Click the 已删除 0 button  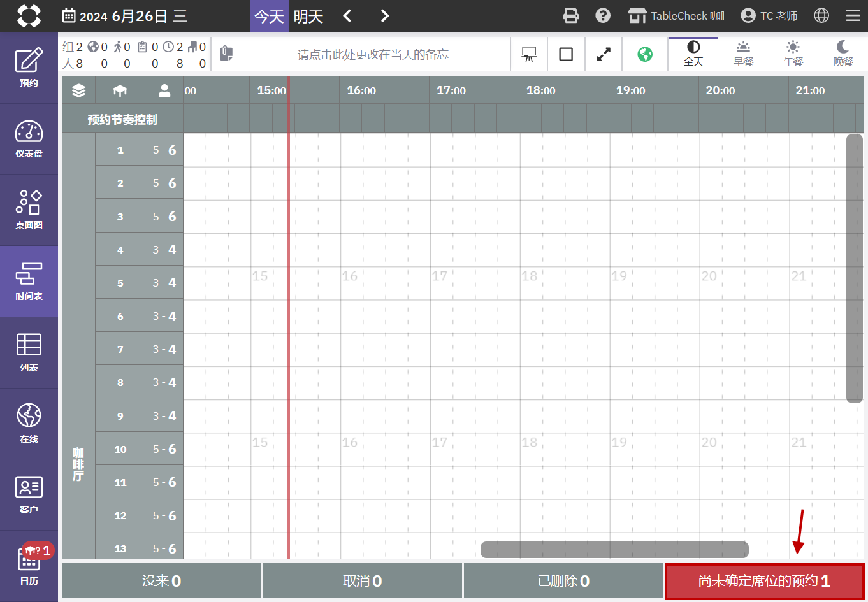tap(563, 581)
